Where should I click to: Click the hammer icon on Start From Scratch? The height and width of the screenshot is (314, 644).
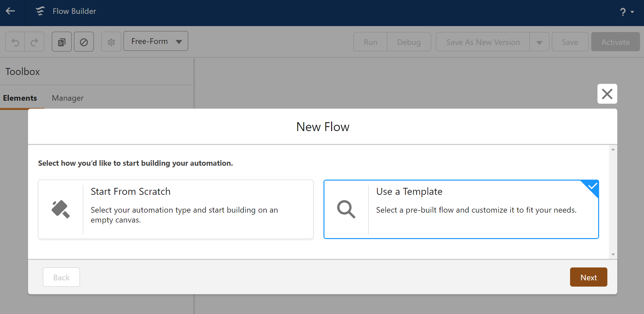pos(61,209)
